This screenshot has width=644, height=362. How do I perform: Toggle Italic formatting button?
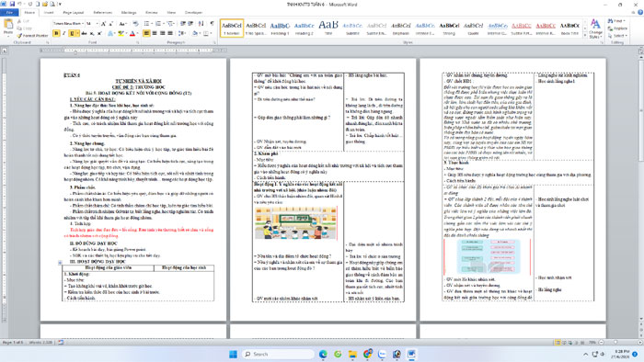pyautogui.click(x=64, y=34)
